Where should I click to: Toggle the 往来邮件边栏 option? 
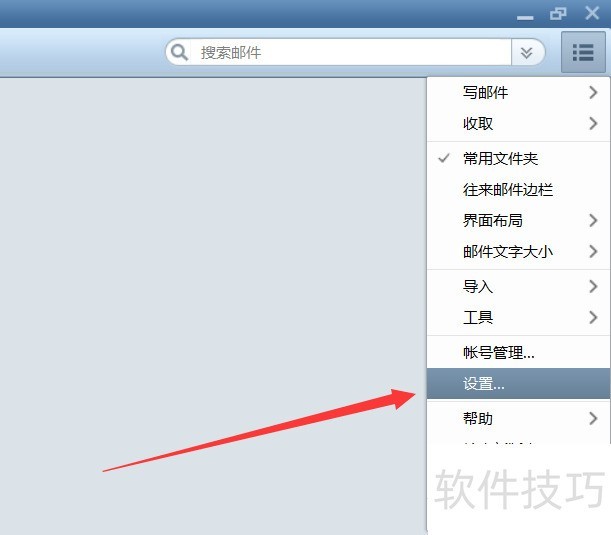508,189
